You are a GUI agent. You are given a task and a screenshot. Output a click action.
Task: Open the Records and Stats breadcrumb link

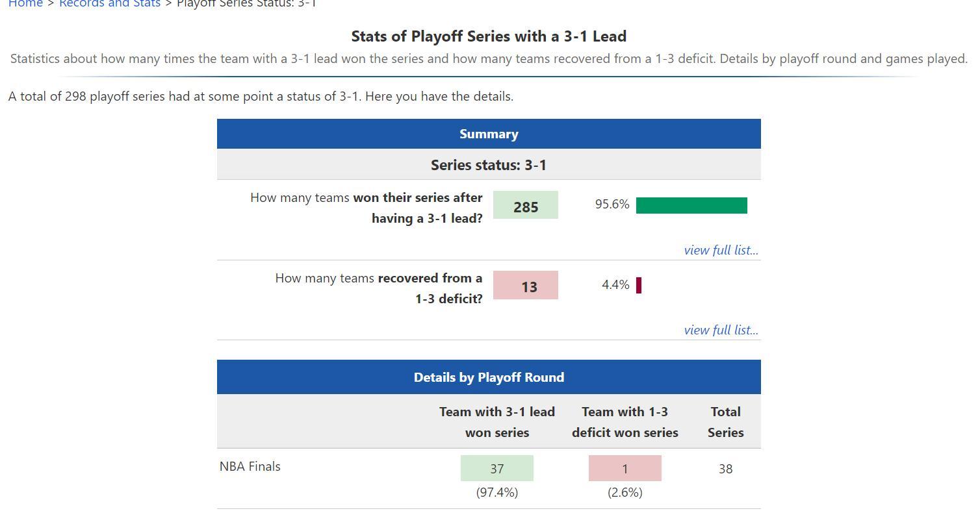[x=109, y=4]
